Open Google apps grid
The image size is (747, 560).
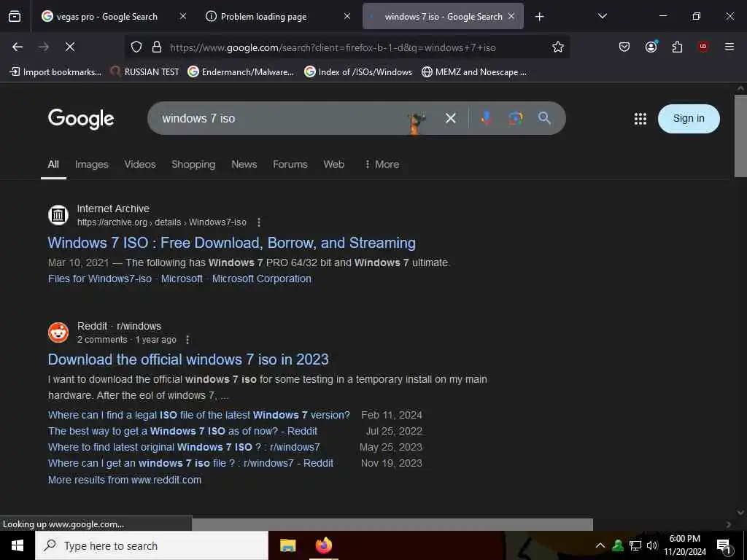pos(640,119)
